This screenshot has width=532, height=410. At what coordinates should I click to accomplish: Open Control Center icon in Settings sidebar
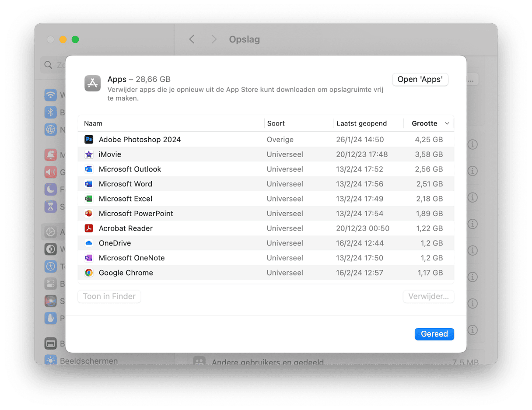(x=51, y=283)
